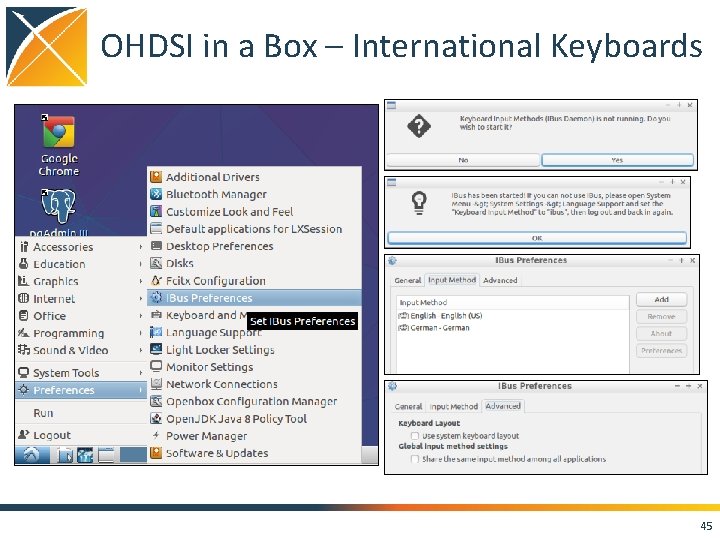Screen dimensions: 720x540
Task: Select English - English (US) input method
Action: (512, 315)
